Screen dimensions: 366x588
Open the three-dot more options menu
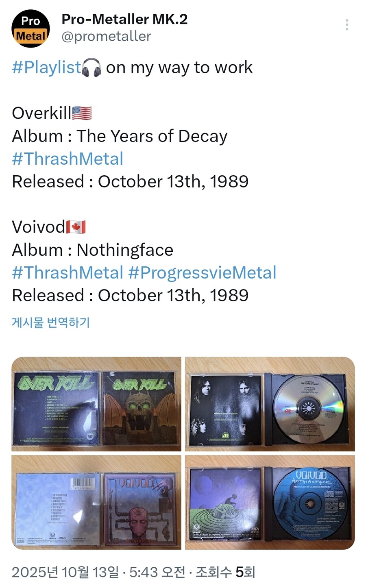(x=347, y=25)
